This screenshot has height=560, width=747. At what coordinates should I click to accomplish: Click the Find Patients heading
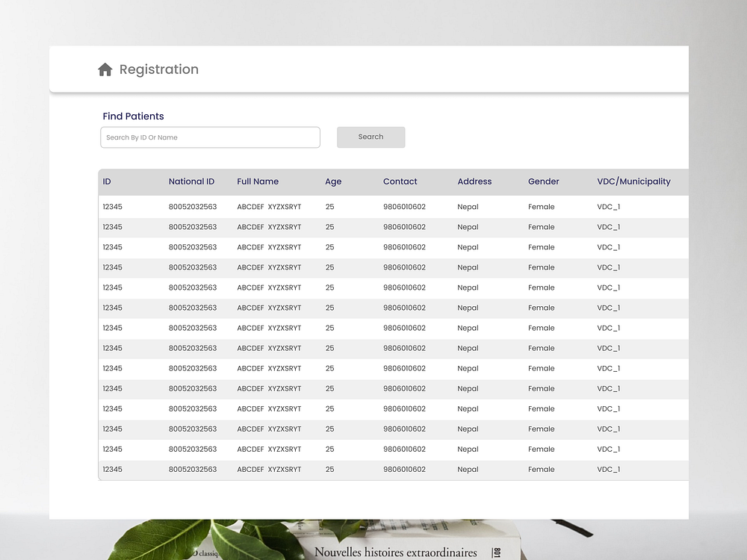tap(133, 116)
